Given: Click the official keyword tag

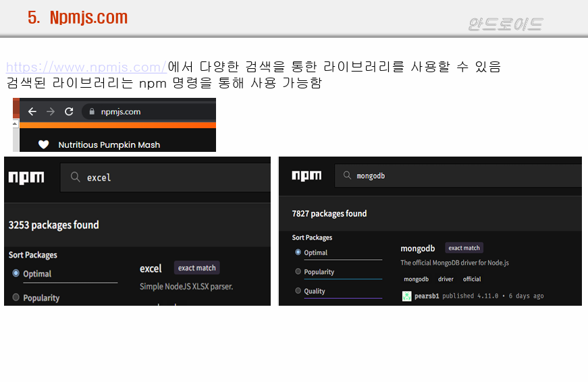Looking at the screenshot, I should click(472, 279).
